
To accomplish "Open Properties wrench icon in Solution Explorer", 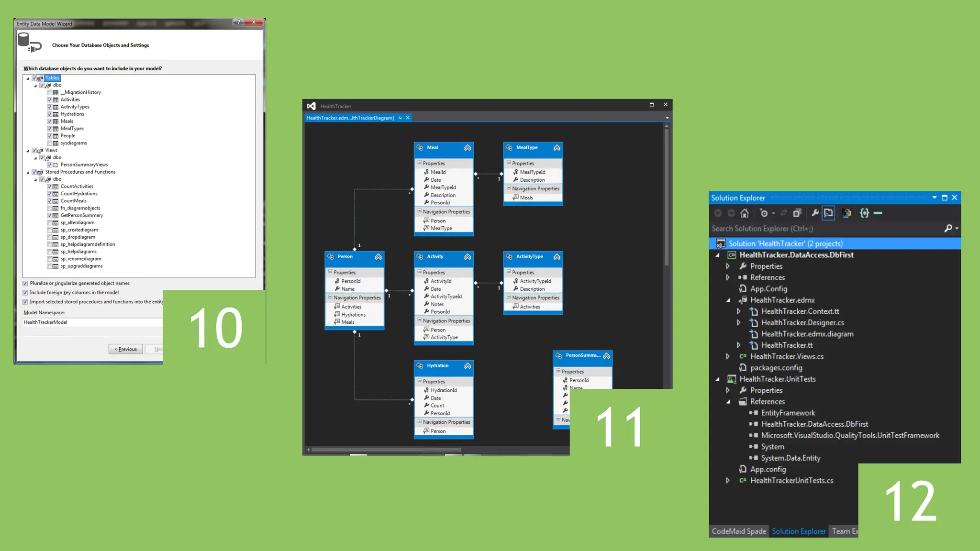I will pos(815,213).
